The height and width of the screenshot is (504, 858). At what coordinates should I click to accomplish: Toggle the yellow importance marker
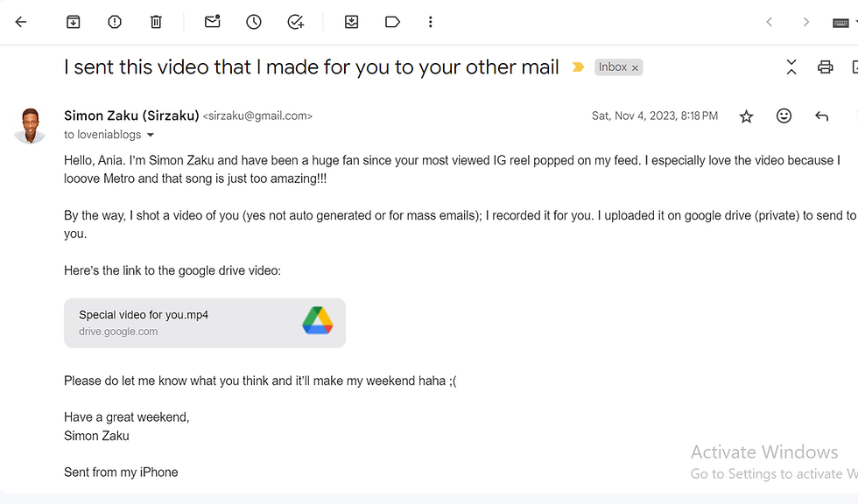578,67
